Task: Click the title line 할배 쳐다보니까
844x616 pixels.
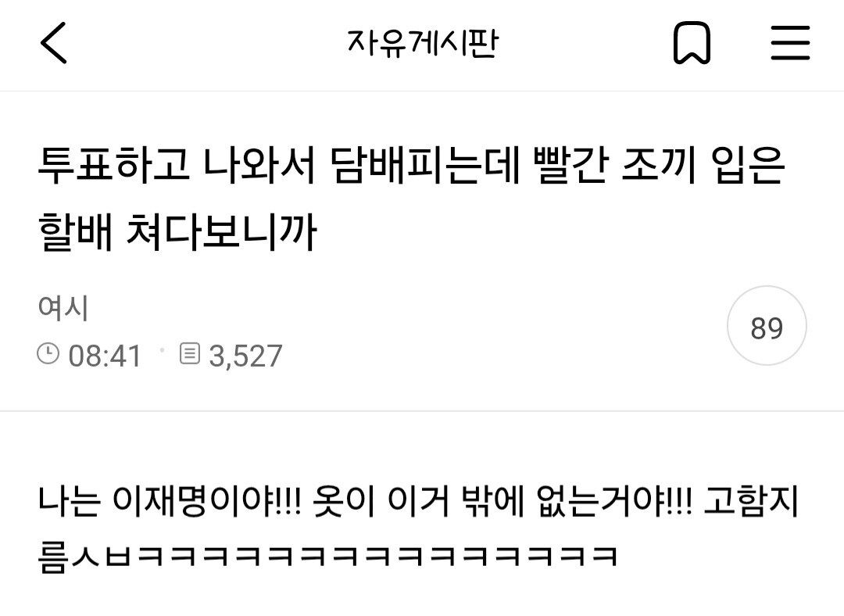Action: click(177, 233)
